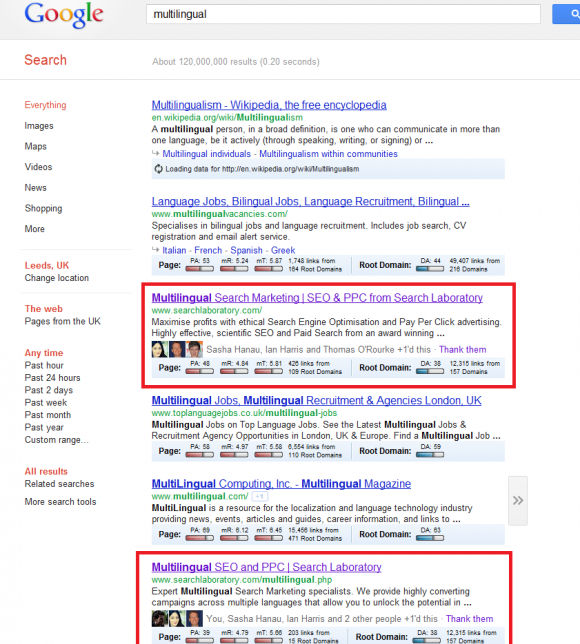
Task: Filter results to Past week
Action: [46, 402]
